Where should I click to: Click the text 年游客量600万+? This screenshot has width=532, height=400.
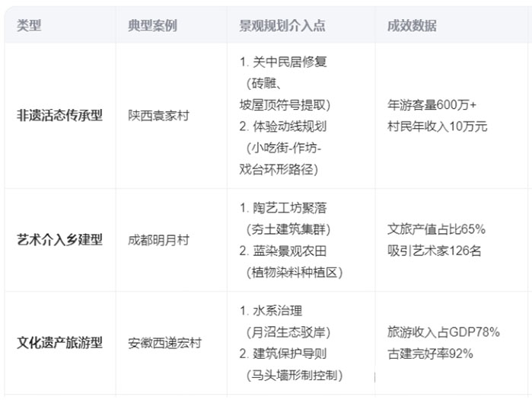(x=432, y=105)
